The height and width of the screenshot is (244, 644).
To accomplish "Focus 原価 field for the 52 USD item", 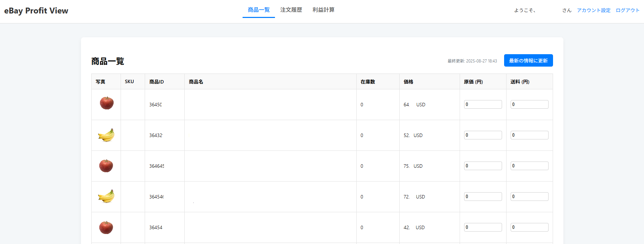I will coord(483,135).
